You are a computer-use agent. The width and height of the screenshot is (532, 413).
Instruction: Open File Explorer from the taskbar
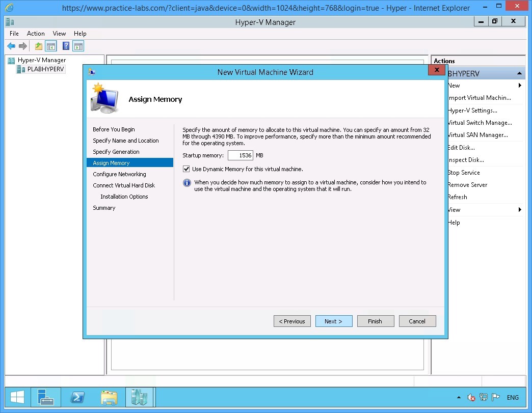[109, 397]
